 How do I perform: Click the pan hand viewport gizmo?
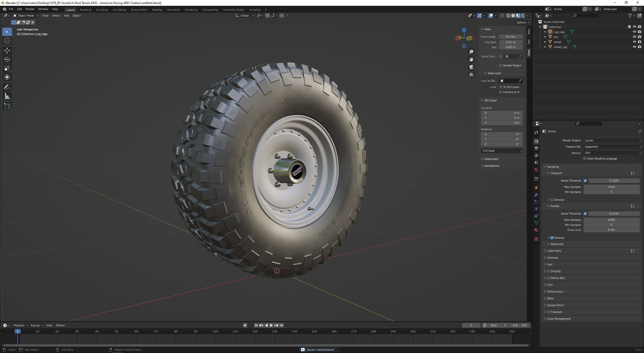click(471, 59)
